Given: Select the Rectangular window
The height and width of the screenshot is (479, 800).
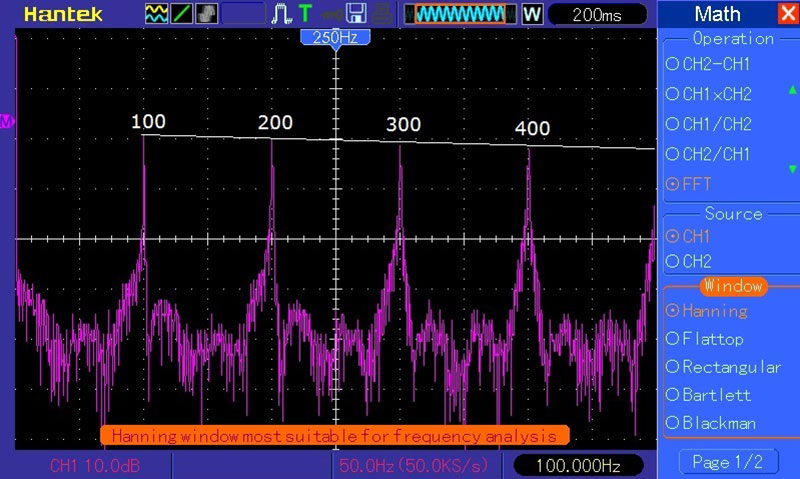Looking at the screenshot, I should pyautogui.click(x=723, y=367).
